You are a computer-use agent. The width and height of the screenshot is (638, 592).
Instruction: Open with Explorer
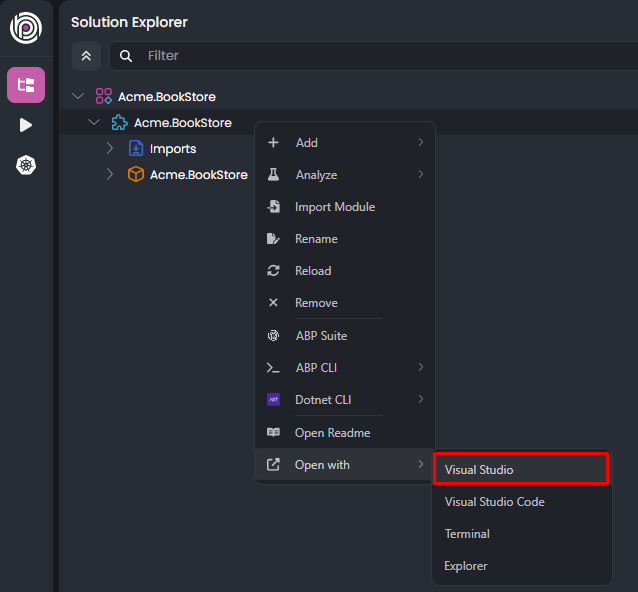pos(522,566)
